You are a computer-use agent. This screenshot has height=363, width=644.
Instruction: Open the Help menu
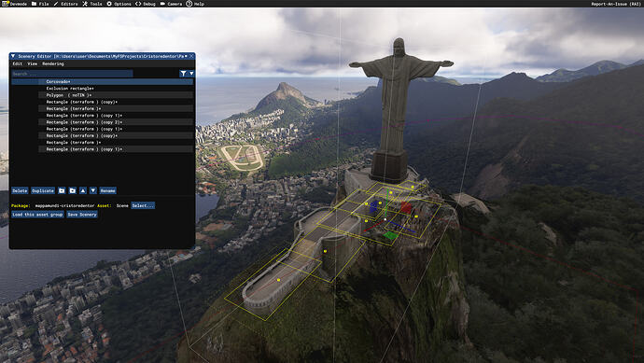click(195, 4)
